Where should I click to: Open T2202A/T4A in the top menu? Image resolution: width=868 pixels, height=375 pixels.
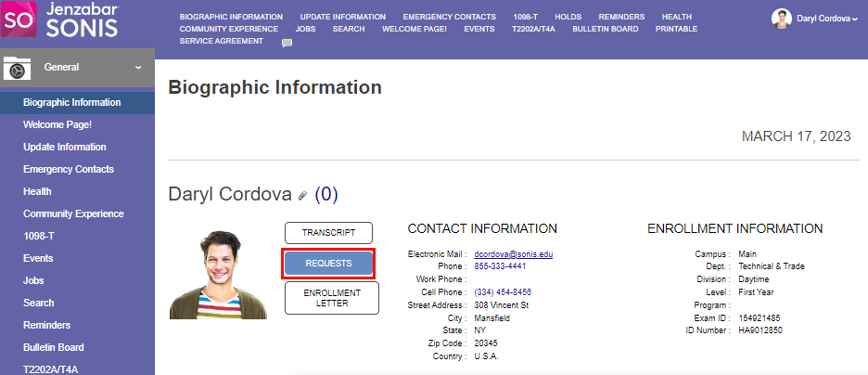tap(533, 29)
